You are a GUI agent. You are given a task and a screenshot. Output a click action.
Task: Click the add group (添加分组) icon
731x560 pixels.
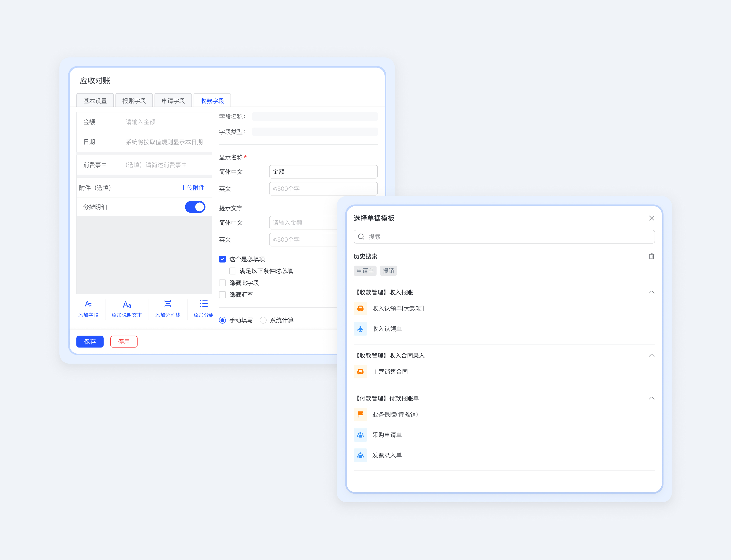[203, 304]
